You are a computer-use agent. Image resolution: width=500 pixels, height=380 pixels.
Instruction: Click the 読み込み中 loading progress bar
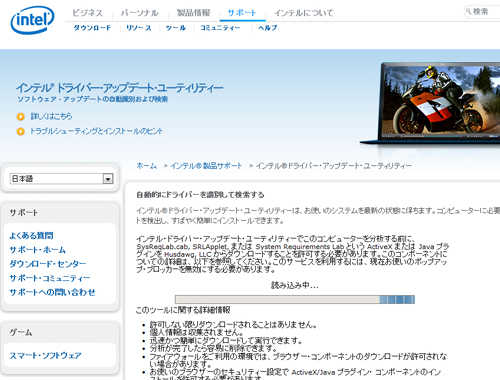coord(295,299)
